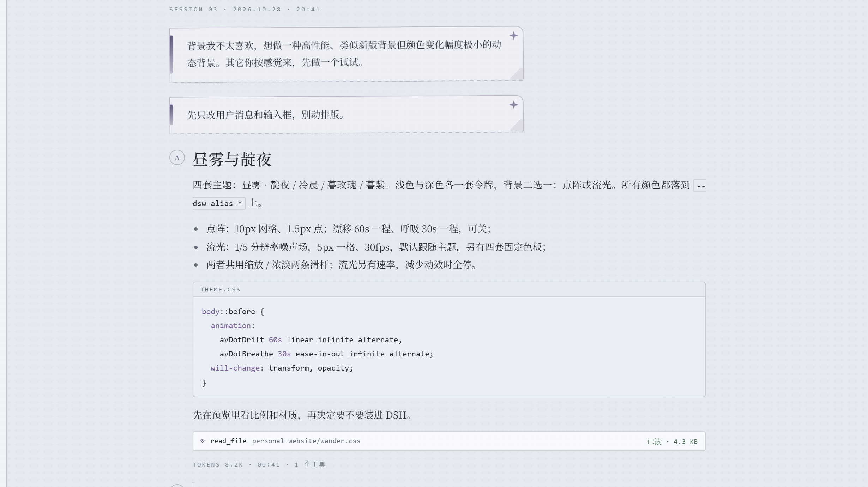Screen dimensions: 868x487
Task: Click code line 'will-change: transform, opacity;'
Action: pyautogui.click(x=282, y=368)
